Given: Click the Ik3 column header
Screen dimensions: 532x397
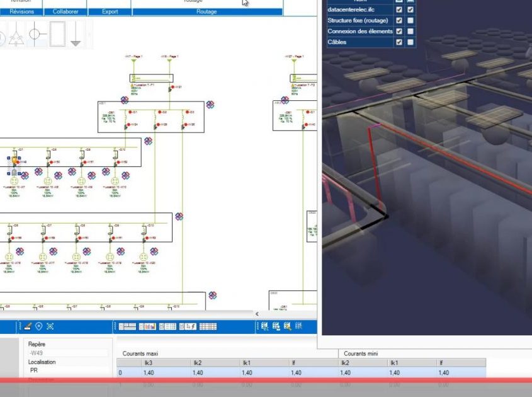Looking at the screenshot, I should (166, 363).
